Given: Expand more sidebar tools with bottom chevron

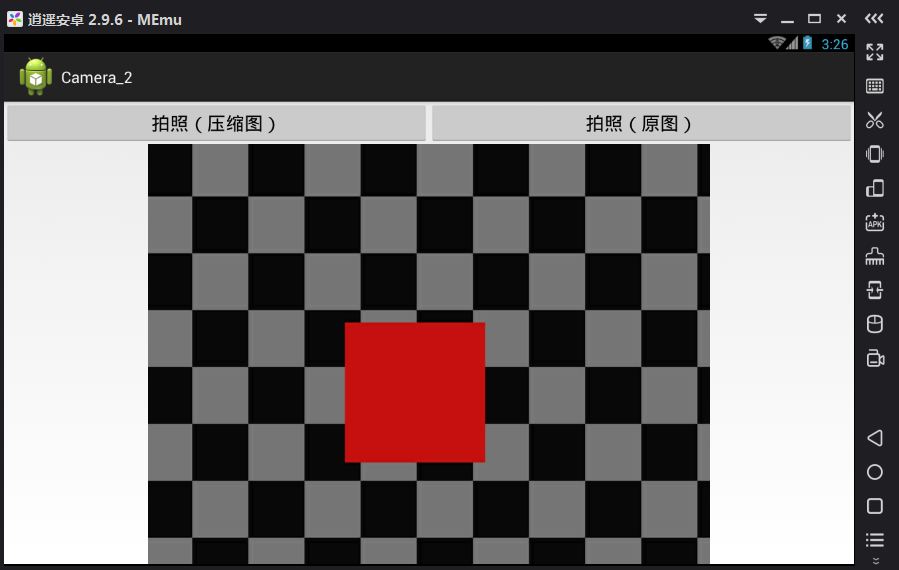Looking at the screenshot, I should pos(875,561).
